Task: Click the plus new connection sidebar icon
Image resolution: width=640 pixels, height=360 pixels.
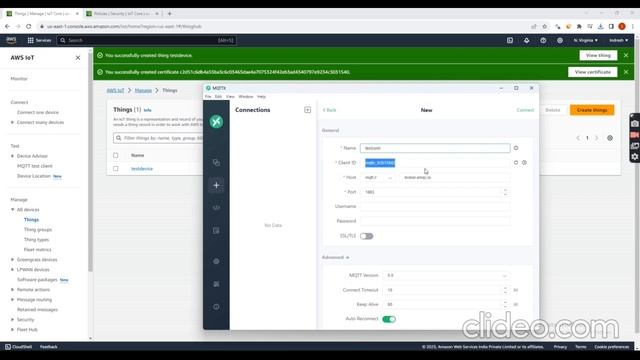Action: click(216, 185)
